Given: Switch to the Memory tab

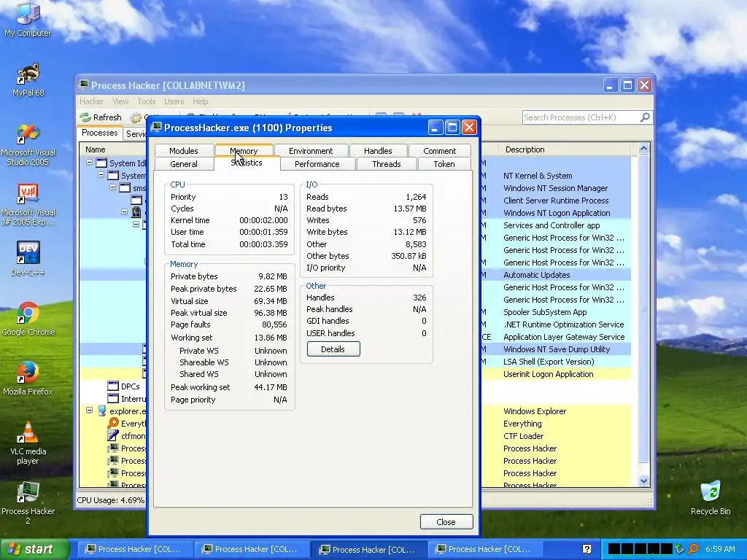Looking at the screenshot, I should 244,150.
